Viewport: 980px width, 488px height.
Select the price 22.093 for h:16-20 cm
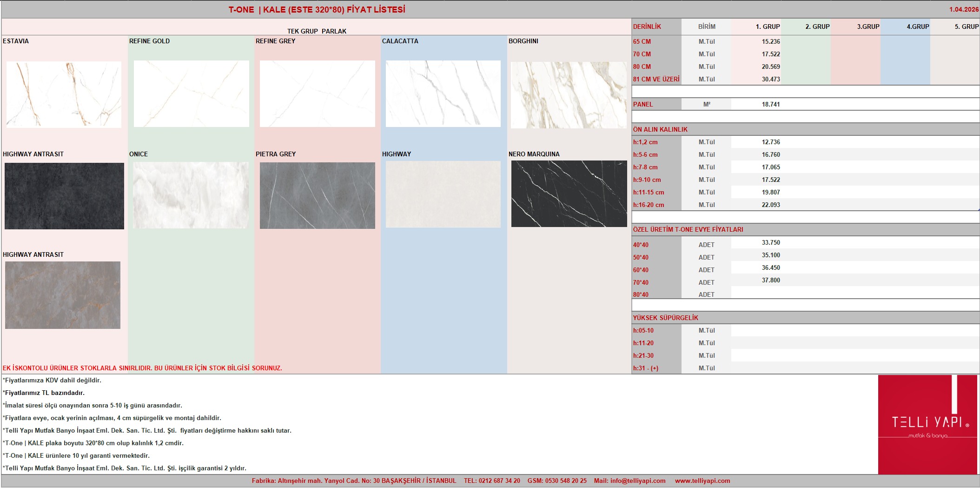[771, 205]
